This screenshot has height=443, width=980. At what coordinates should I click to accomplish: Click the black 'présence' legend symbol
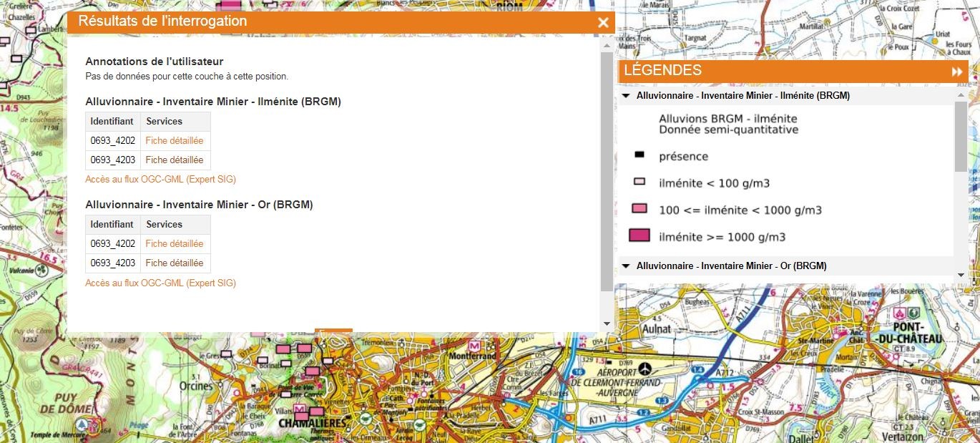tap(640, 155)
